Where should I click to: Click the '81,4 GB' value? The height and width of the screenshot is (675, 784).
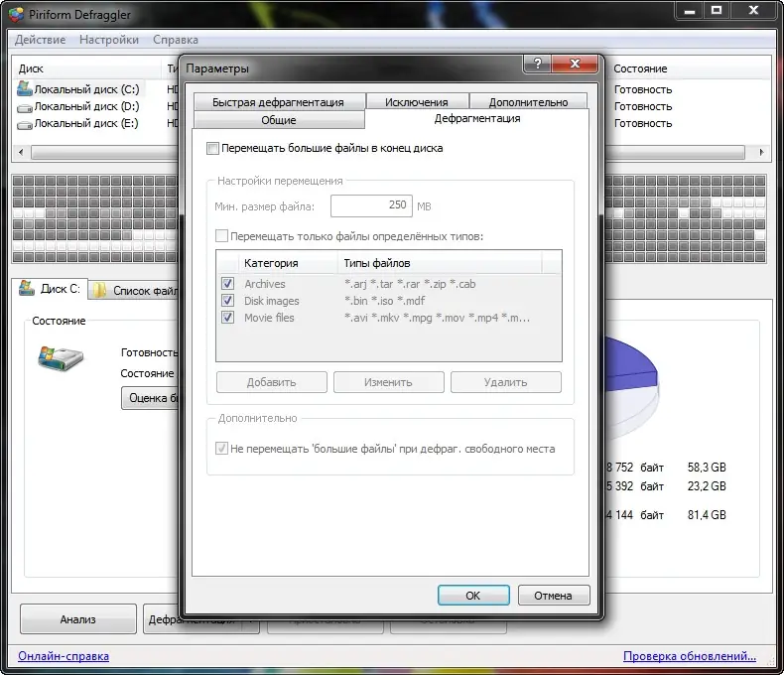tap(707, 515)
